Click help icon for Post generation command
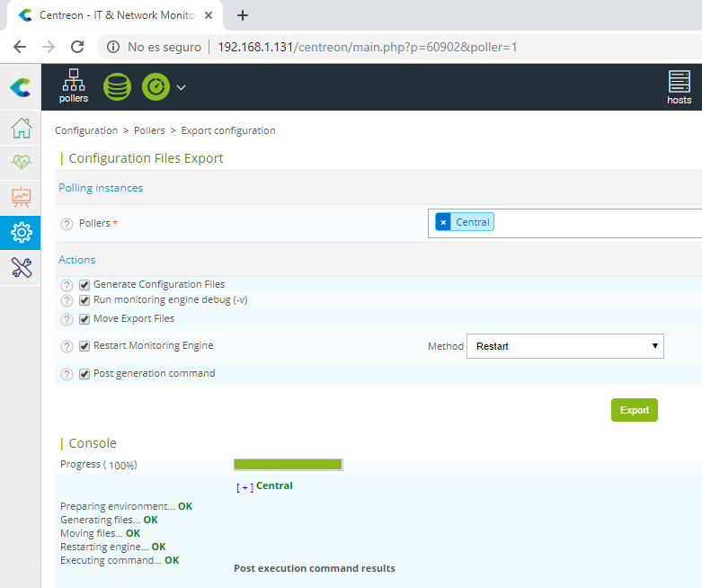702x588 pixels. [x=67, y=374]
